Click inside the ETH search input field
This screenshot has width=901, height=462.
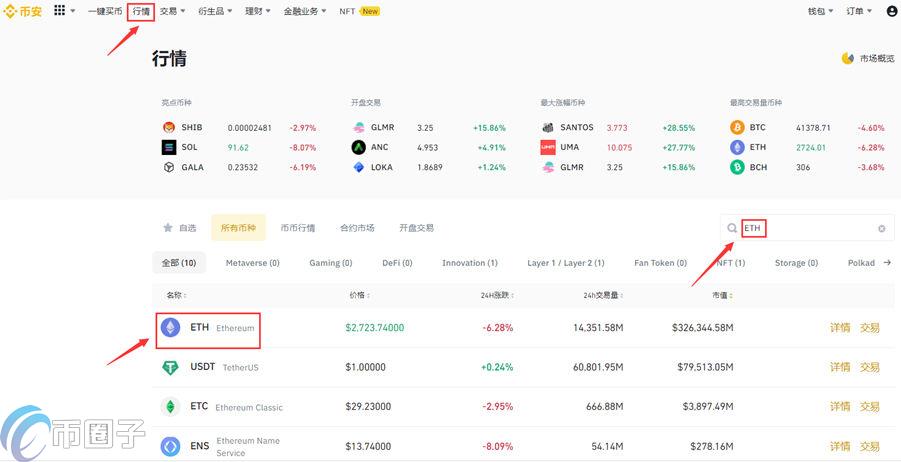coord(807,228)
